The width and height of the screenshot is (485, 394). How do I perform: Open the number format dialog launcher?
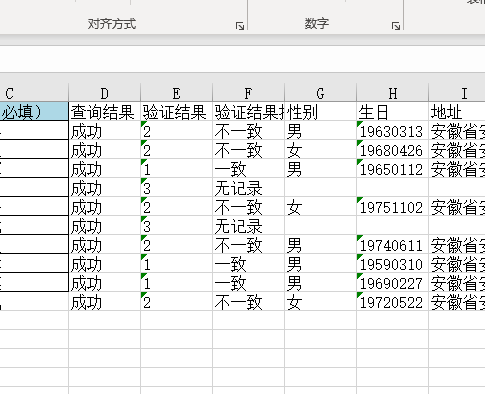tap(396, 26)
